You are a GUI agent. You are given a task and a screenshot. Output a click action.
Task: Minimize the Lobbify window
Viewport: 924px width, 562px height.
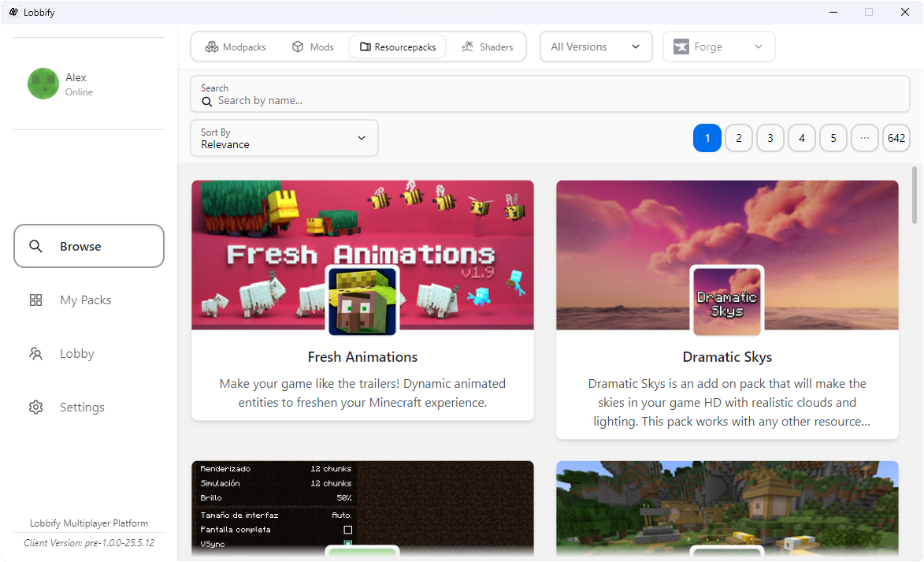[833, 12]
